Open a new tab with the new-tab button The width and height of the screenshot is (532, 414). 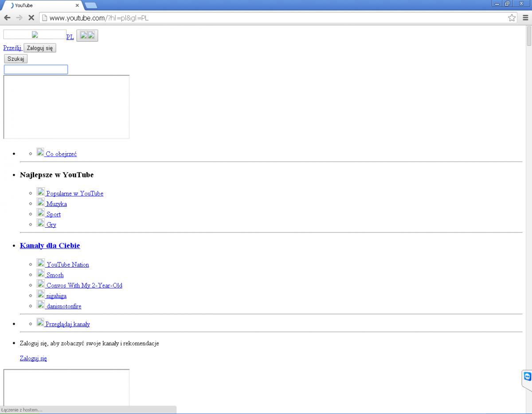point(91,5)
